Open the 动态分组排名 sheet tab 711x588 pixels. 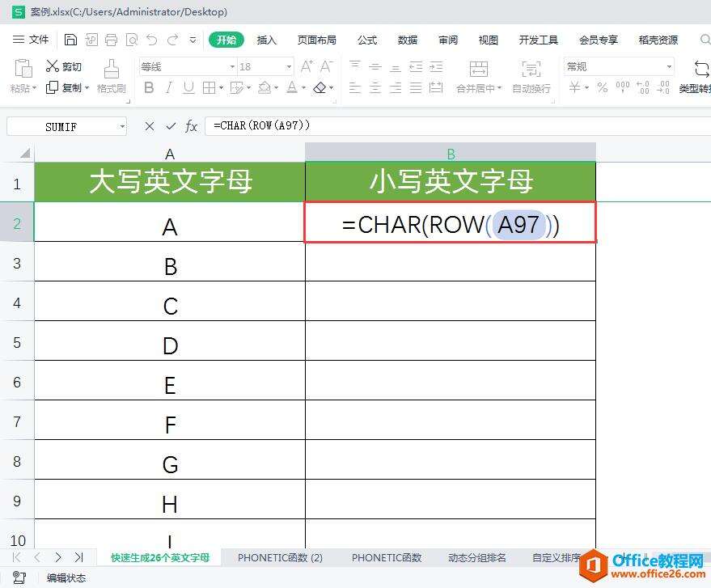[x=476, y=557]
